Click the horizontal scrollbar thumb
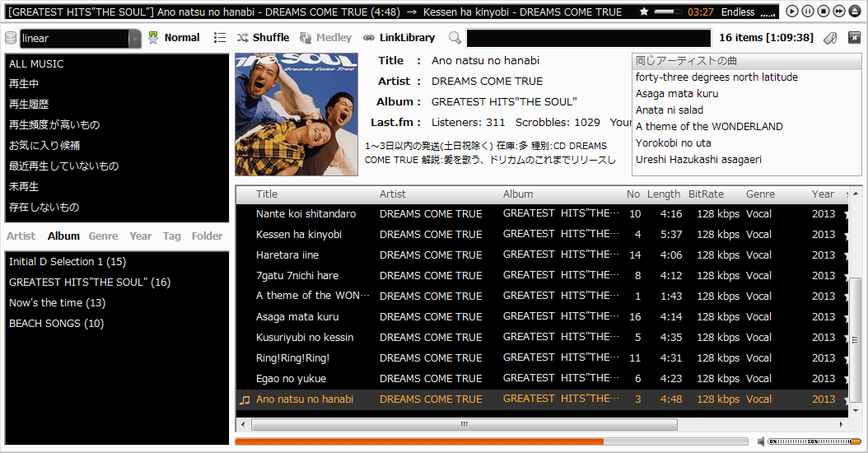The image size is (868, 453). coord(464,425)
